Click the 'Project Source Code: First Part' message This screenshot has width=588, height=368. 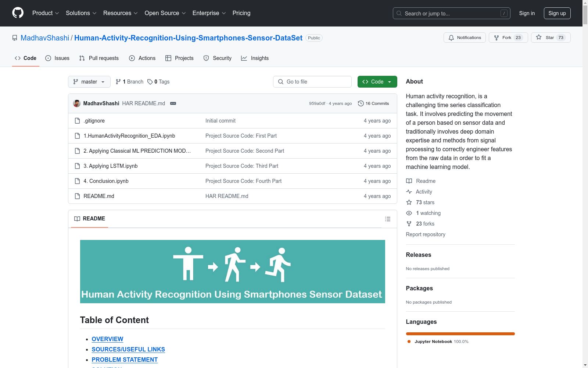tap(241, 136)
